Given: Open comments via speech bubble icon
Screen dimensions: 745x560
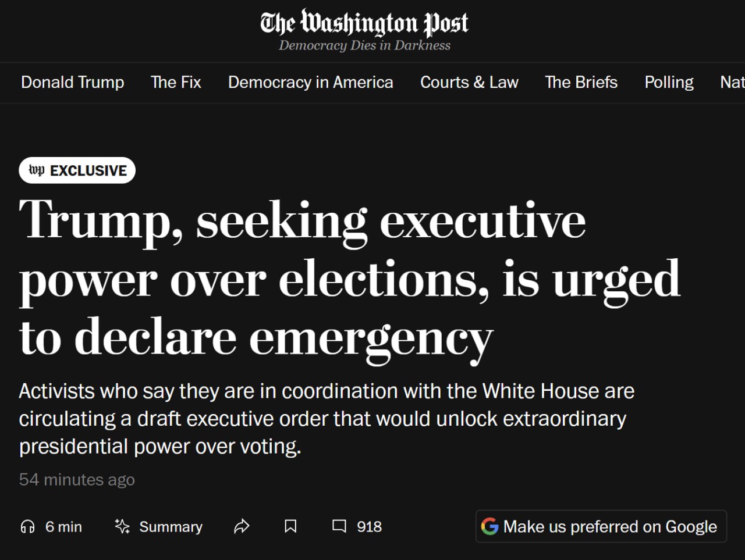Looking at the screenshot, I should [x=339, y=527].
